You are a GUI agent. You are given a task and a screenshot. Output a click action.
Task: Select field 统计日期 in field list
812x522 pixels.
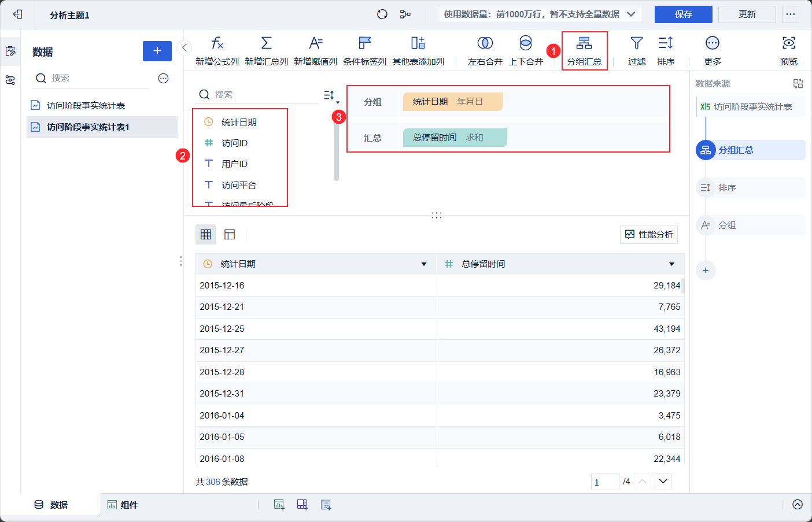[239, 122]
